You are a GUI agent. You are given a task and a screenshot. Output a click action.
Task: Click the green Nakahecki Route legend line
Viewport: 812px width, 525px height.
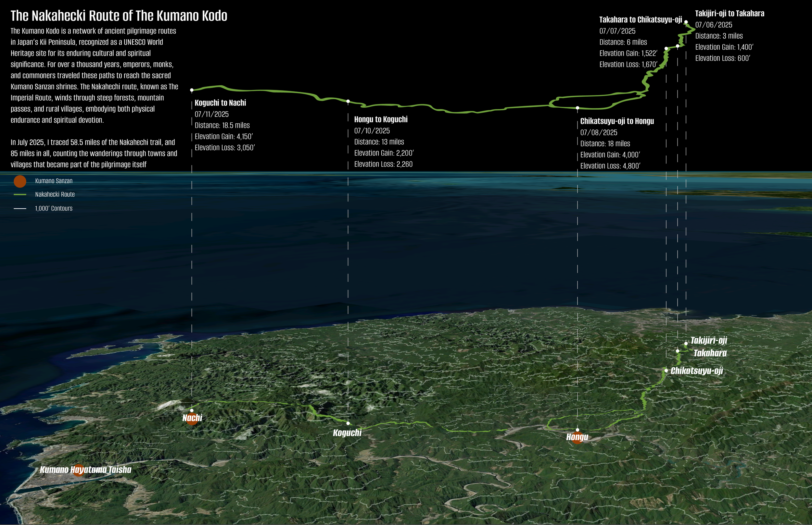pos(20,195)
